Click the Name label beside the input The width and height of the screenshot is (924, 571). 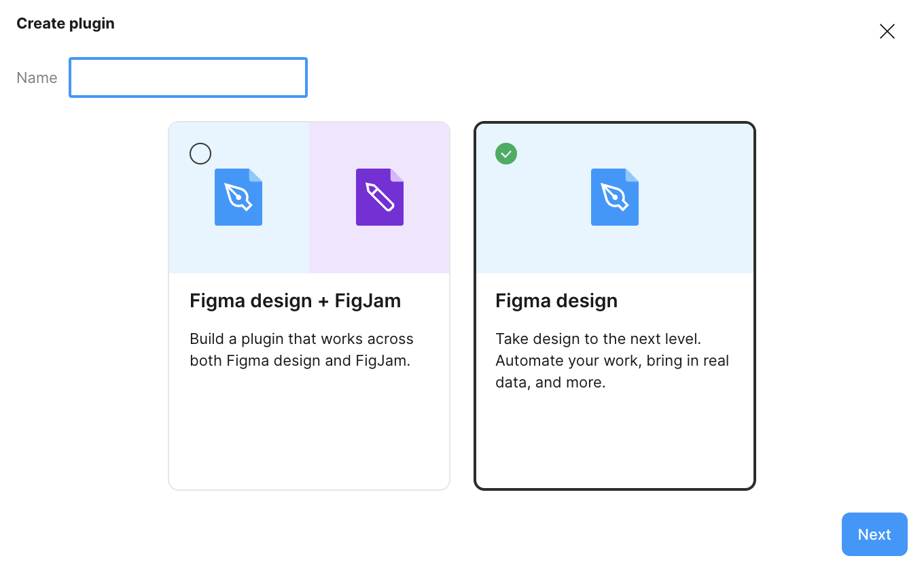pos(37,77)
